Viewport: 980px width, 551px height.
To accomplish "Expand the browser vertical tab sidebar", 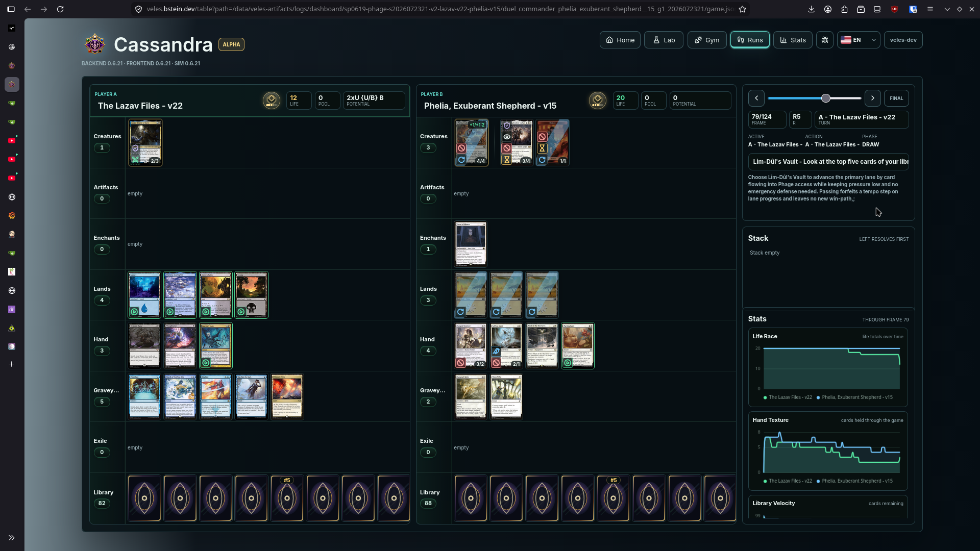I will click(x=12, y=537).
